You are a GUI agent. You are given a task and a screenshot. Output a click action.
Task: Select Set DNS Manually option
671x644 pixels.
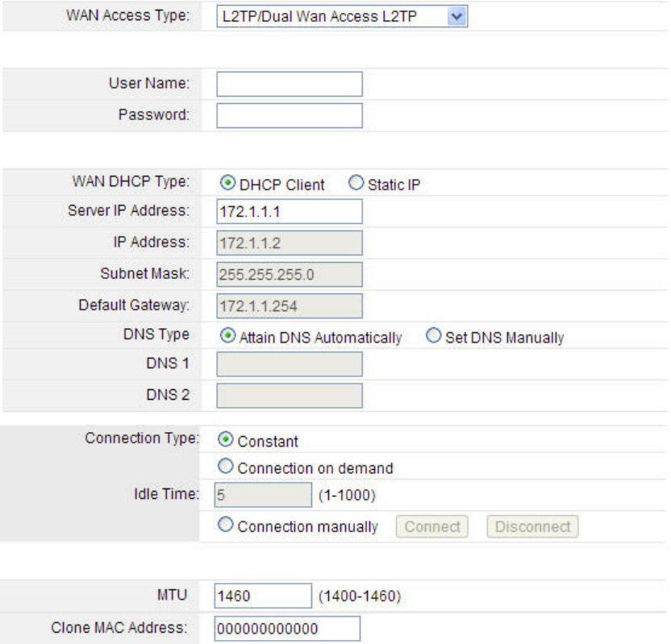[x=434, y=335]
